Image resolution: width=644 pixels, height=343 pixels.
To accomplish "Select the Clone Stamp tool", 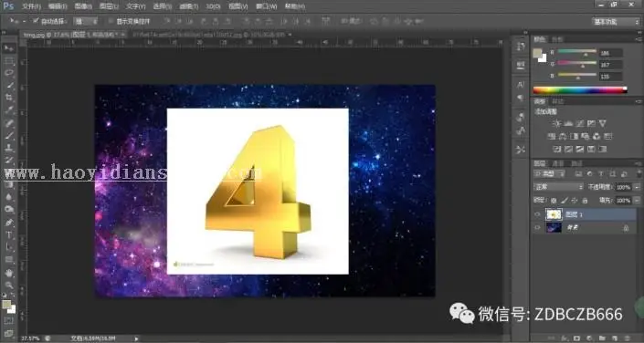I will 8,148.
